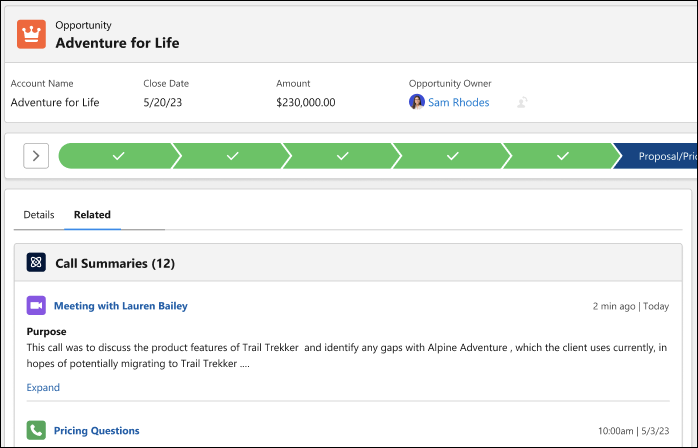Open the Pricing Questions call summary
Viewport: 698px width, 448px height.
tap(97, 431)
